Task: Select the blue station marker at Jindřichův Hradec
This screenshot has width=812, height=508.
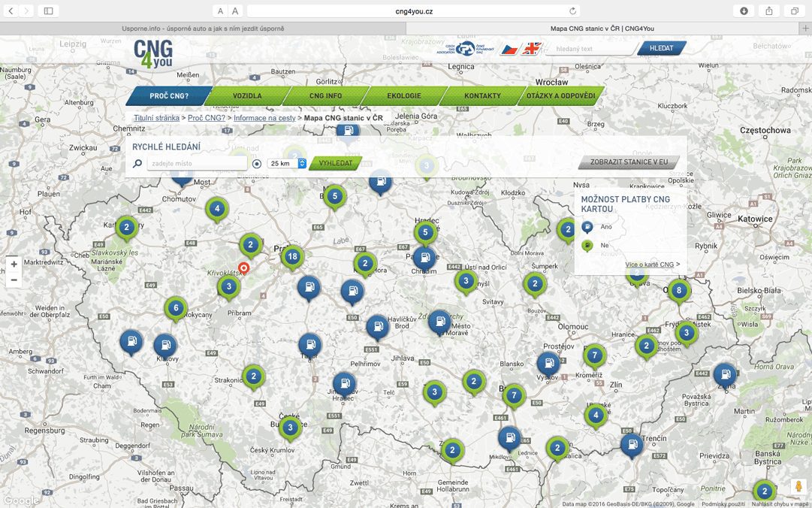Action: [x=344, y=385]
